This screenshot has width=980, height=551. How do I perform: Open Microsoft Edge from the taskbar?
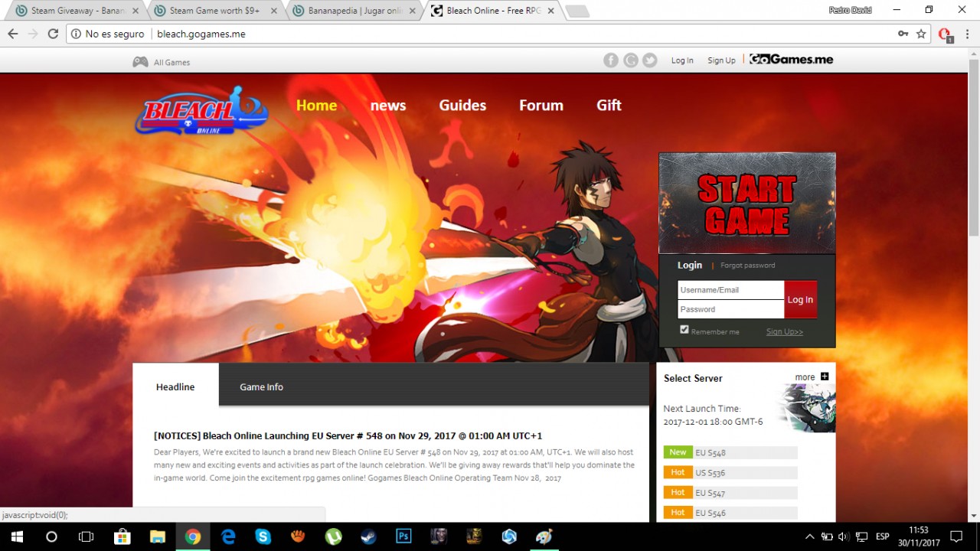(x=227, y=536)
